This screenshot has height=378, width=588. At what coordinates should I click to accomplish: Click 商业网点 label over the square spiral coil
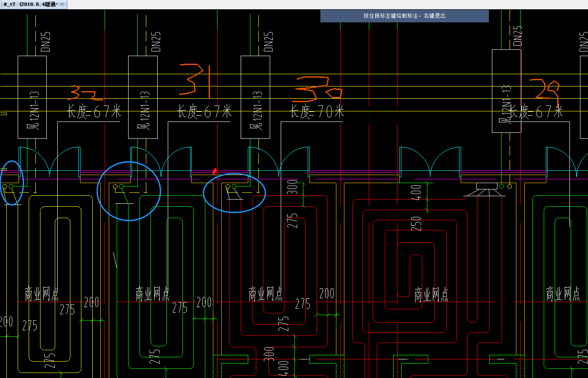431,294
